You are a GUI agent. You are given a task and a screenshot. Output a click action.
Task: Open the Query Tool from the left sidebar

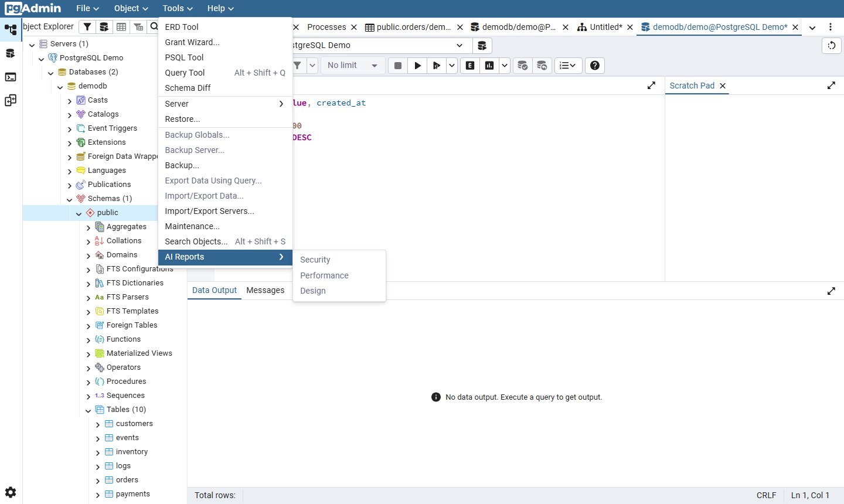click(11, 53)
